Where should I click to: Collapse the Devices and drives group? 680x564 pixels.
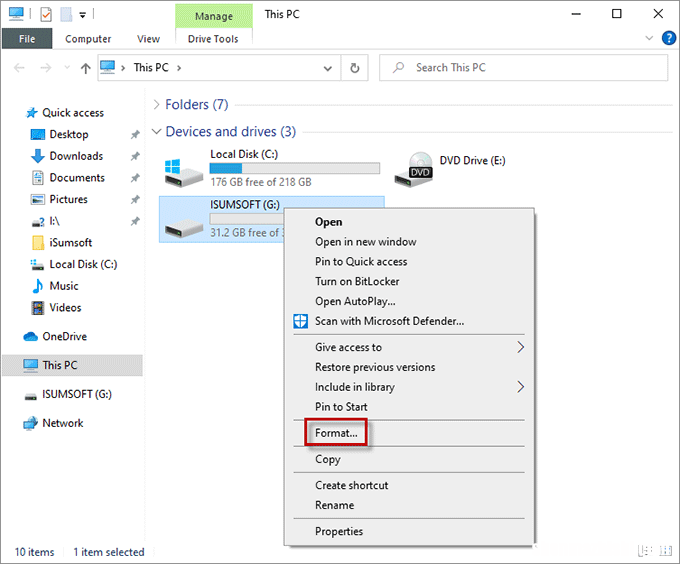pyautogui.click(x=157, y=131)
